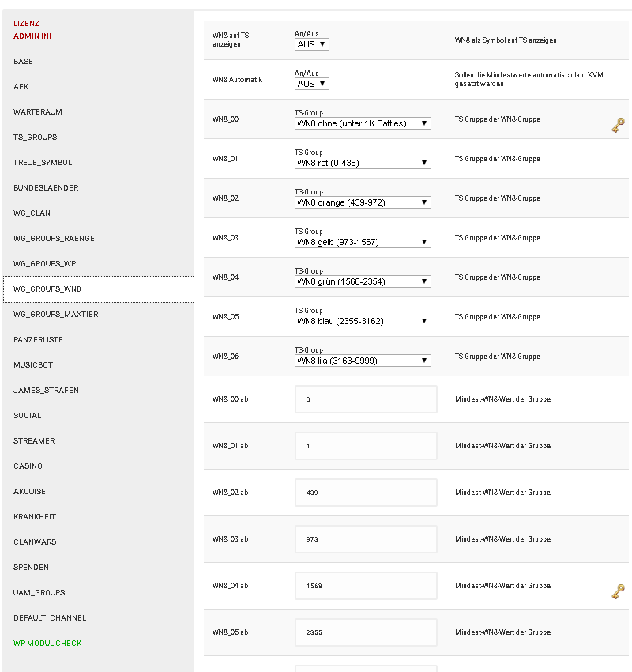Click the key icon beside WN8_04 ab
The height and width of the screenshot is (672, 632).
[x=618, y=592]
